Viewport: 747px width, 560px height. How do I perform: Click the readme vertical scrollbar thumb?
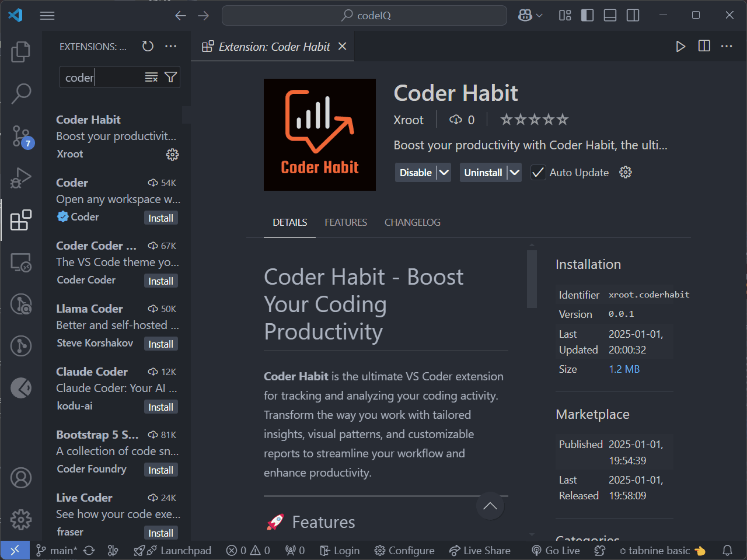pyautogui.click(x=532, y=279)
